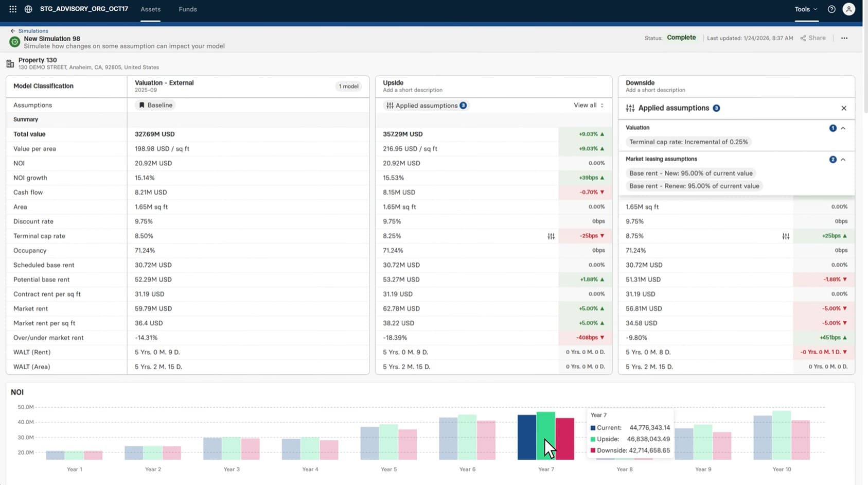Click the globe icon in the top bar
The image size is (868, 485).
pos(28,8)
